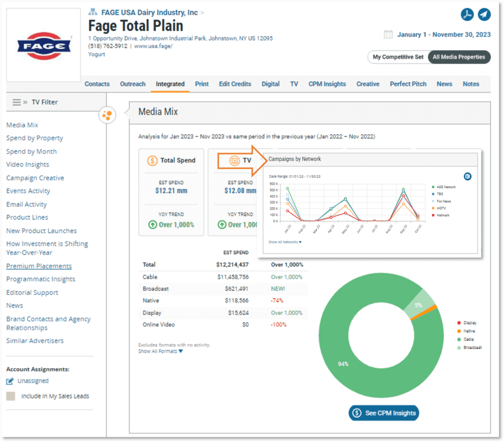Open the News tab
504x442 pixels.
click(444, 84)
